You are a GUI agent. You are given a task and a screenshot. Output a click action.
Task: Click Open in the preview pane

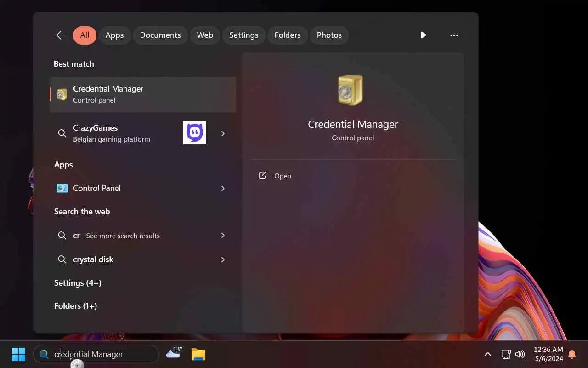coord(353,176)
